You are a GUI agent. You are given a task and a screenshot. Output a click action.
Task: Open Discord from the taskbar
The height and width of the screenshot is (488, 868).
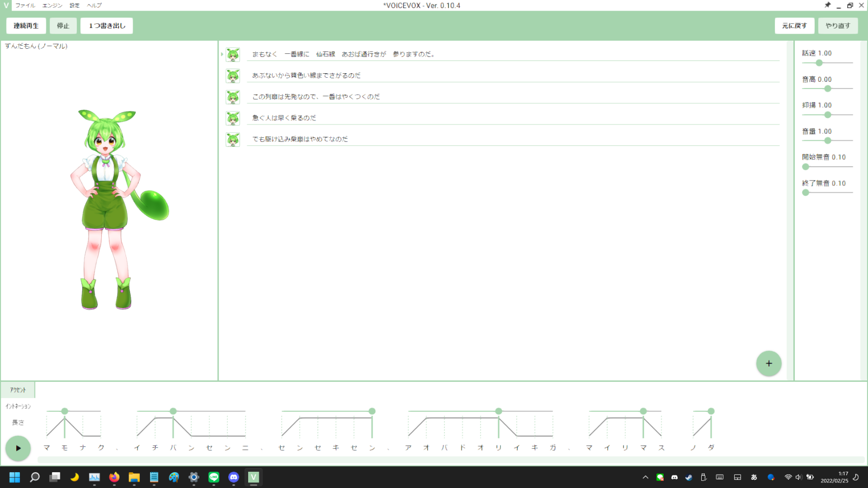[x=233, y=477]
